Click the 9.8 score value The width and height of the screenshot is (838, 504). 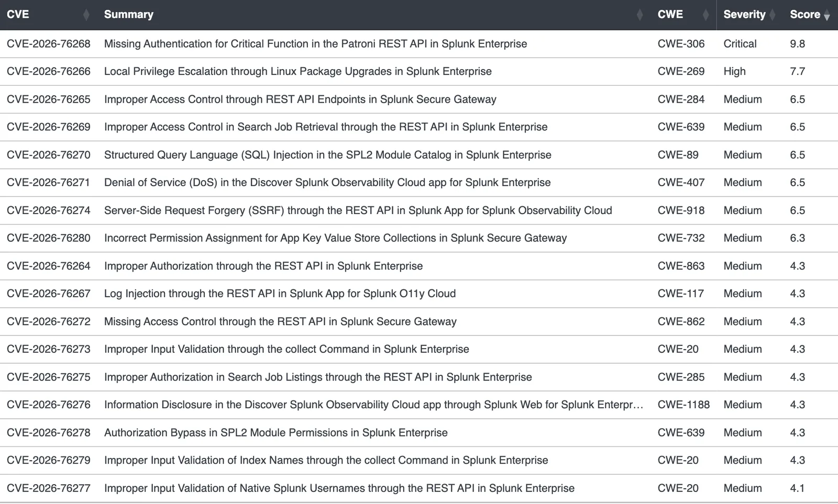[x=797, y=44]
